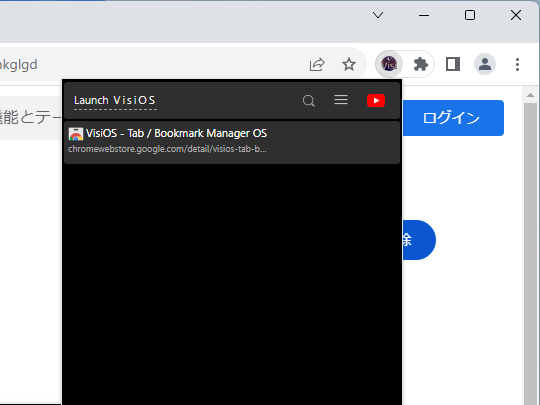Click the Launch VisiOS link
This screenshot has height=405, width=540.
(x=115, y=101)
